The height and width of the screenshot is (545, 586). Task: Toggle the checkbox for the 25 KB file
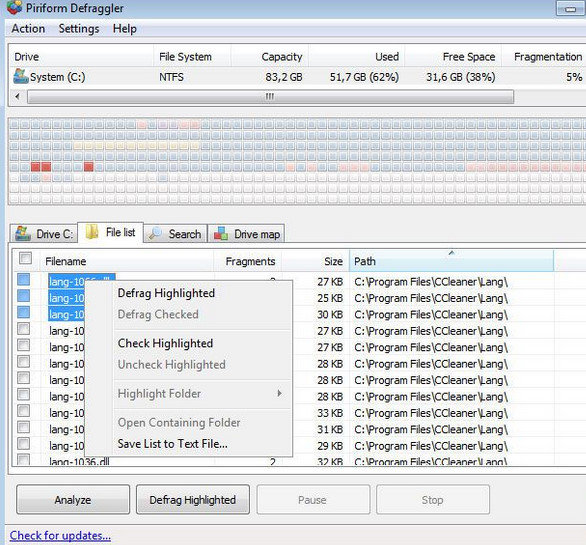point(24,296)
